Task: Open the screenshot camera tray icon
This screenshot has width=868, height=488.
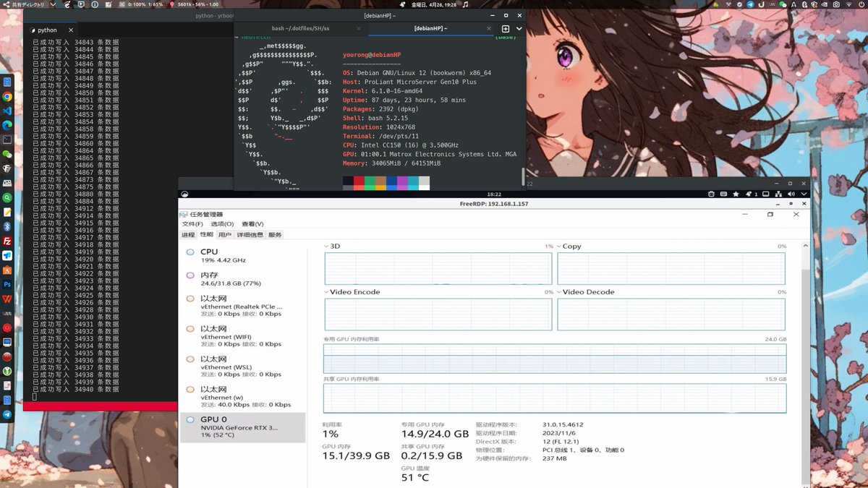Action: click(x=835, y=4)
